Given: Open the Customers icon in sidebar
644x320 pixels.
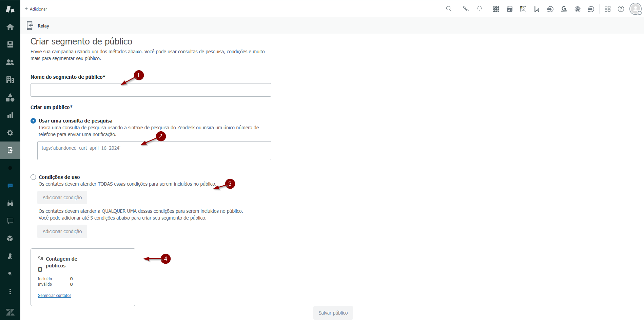Looking at the screenshot, I should pos(10,62).
